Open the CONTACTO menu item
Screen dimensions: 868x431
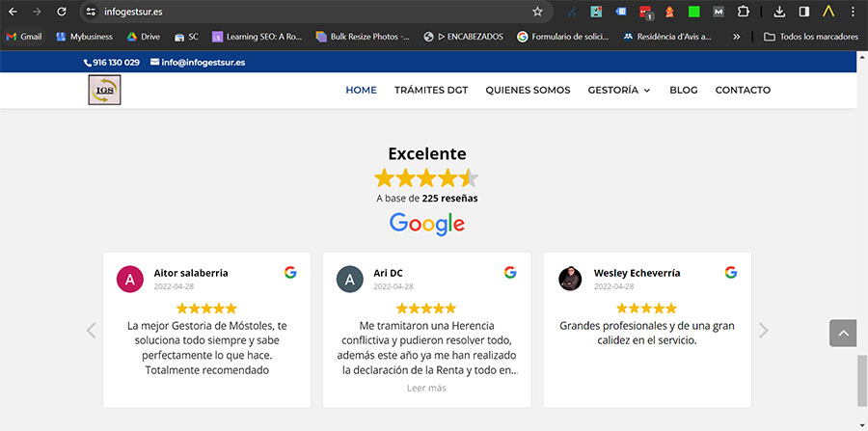[x=743, y=91]
